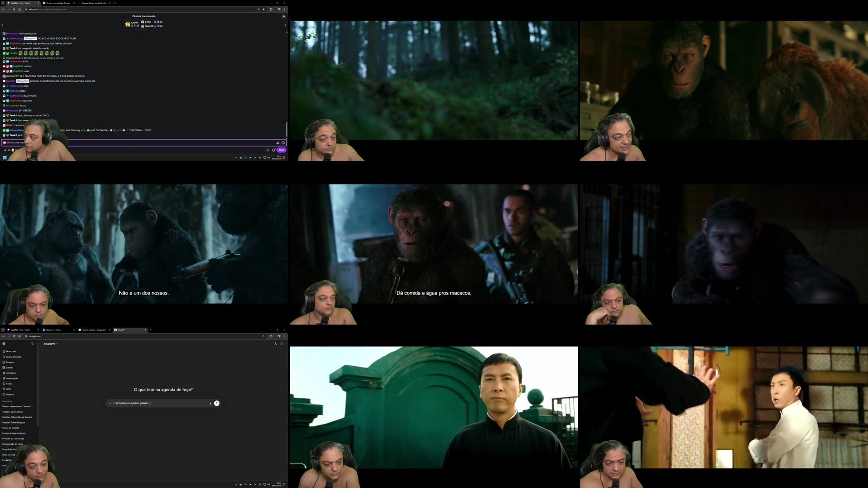Click the Envie uma mensagem chat field

[x=136, y=143]
